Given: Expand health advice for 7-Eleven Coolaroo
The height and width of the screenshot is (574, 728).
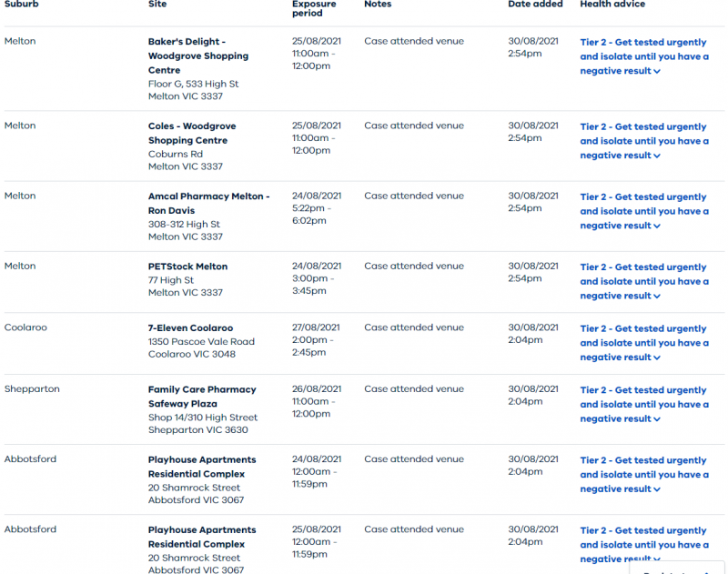Looking at the screenshot, I should pos(644,342).
